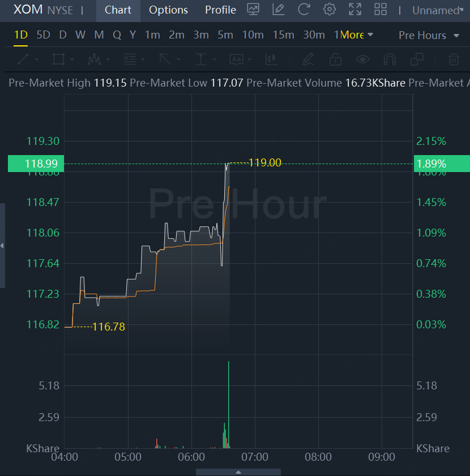
Task: Select the 5D timeframe
Action: pyautogui.click(x=43, y=35)
